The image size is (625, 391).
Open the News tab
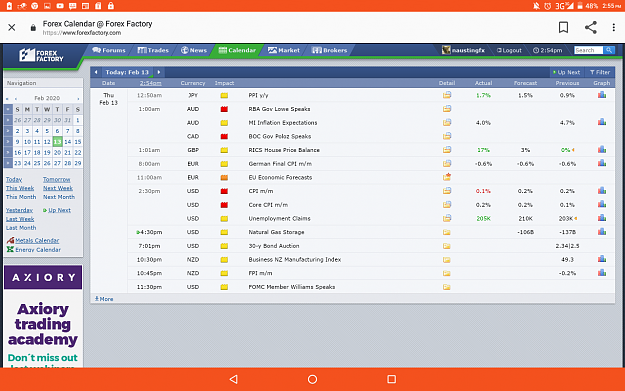click(194, 50)
